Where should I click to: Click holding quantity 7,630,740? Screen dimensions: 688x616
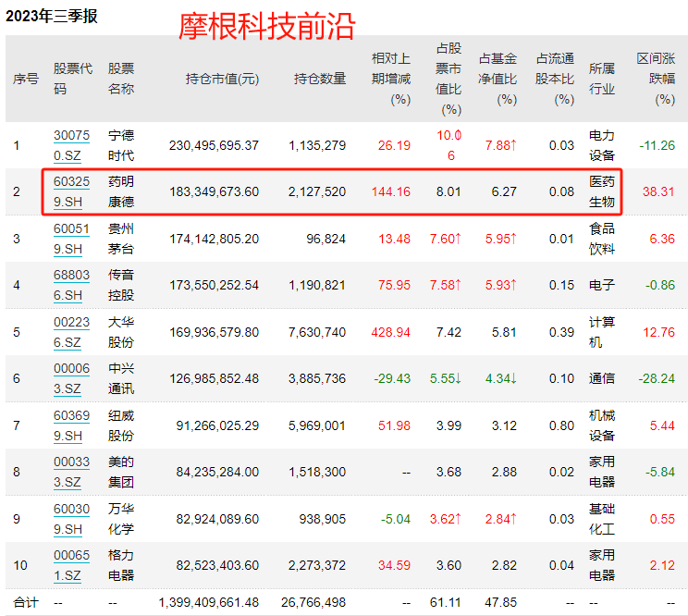tap(317, 332)
